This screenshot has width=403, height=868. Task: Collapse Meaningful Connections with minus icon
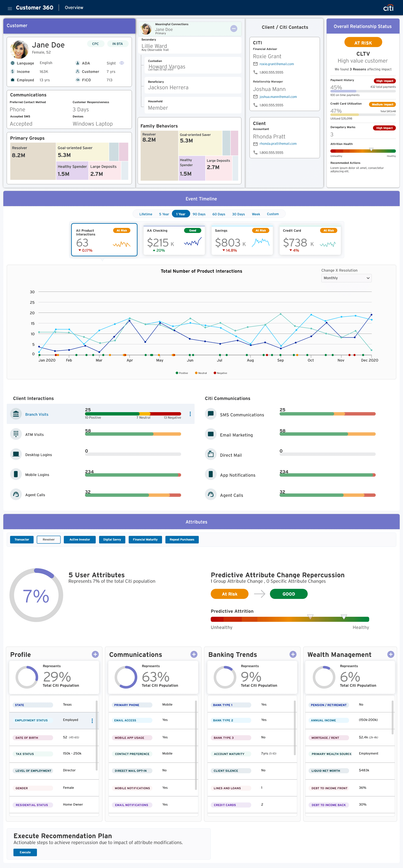234,29
